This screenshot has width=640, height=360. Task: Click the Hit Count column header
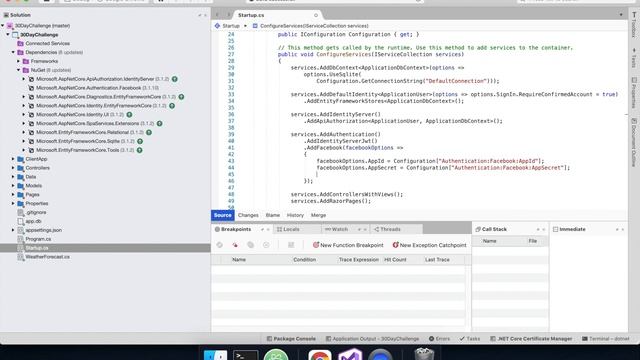click(395, 260)
